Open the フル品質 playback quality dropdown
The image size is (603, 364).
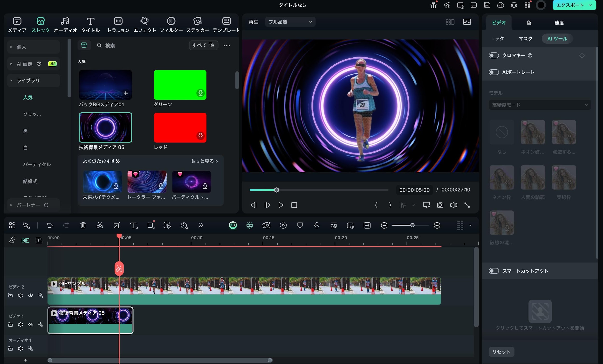290,22
